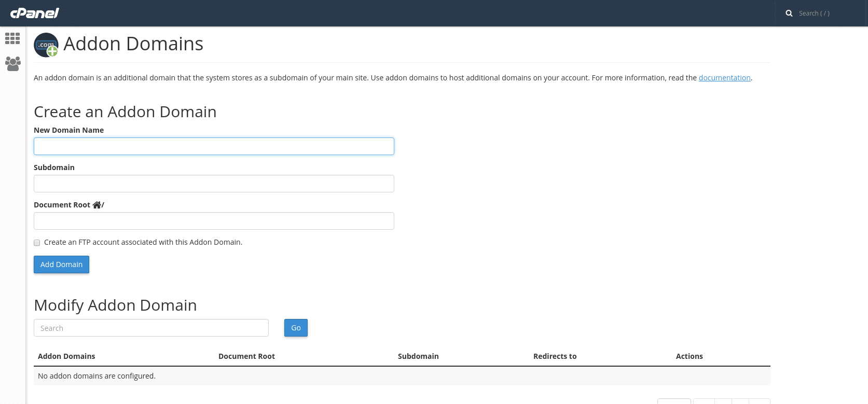Open User Manager from sidebar icon
The width and height of the screenshot is (868, 404).
pyautogui.click(x=12, y=64)
